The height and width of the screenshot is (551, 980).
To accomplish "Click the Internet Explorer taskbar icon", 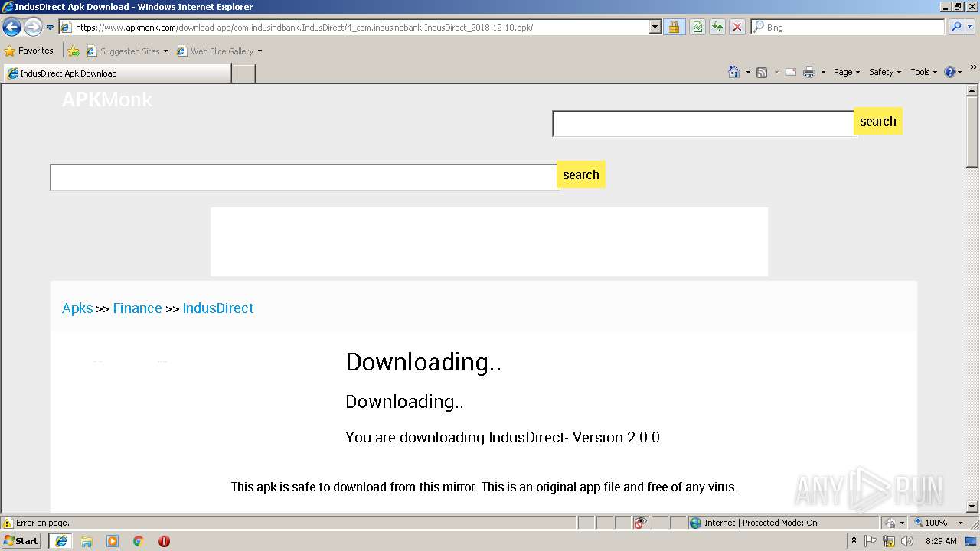I will coord(61,541).
